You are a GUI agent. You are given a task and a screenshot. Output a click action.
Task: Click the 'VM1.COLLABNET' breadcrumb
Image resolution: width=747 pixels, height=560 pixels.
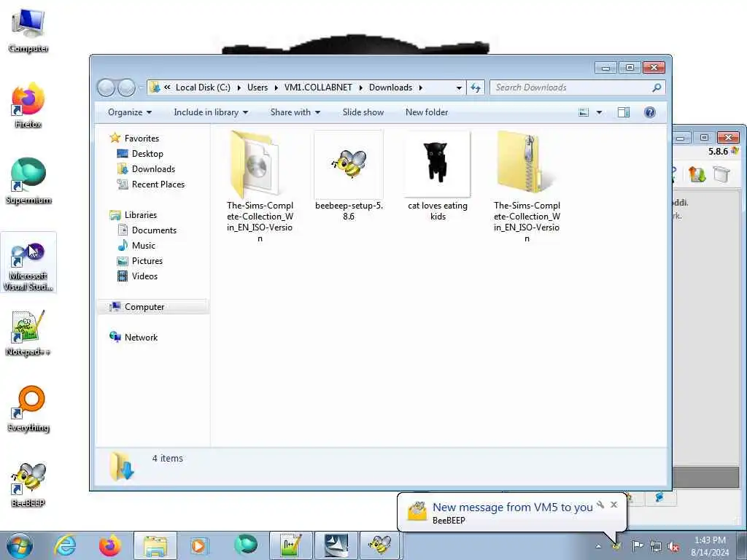tap(318, 87)
